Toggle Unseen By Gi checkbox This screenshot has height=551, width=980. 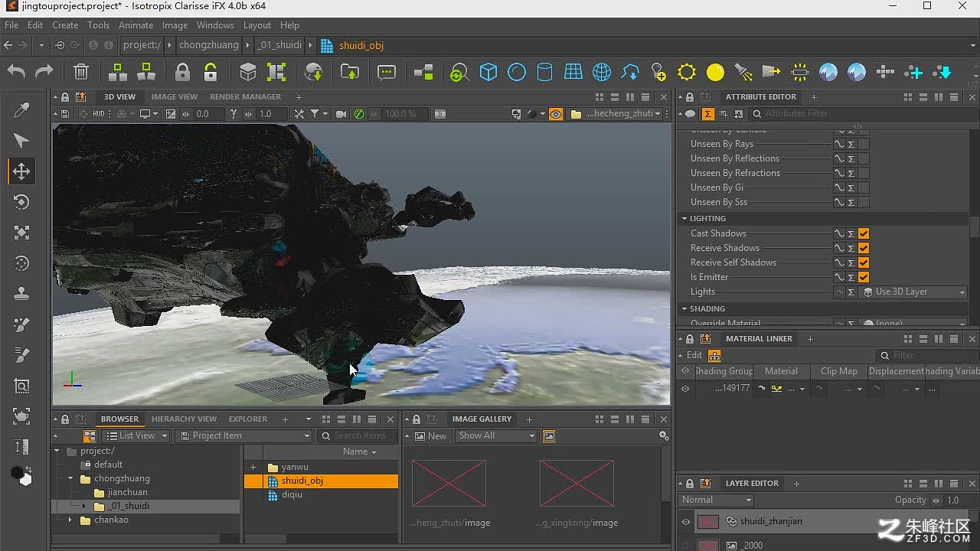point(864,187)
